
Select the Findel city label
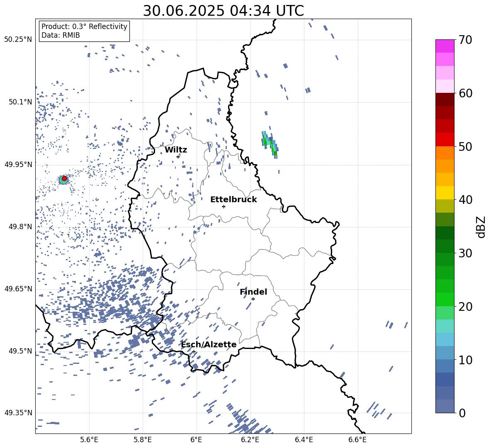pos(253,292)
